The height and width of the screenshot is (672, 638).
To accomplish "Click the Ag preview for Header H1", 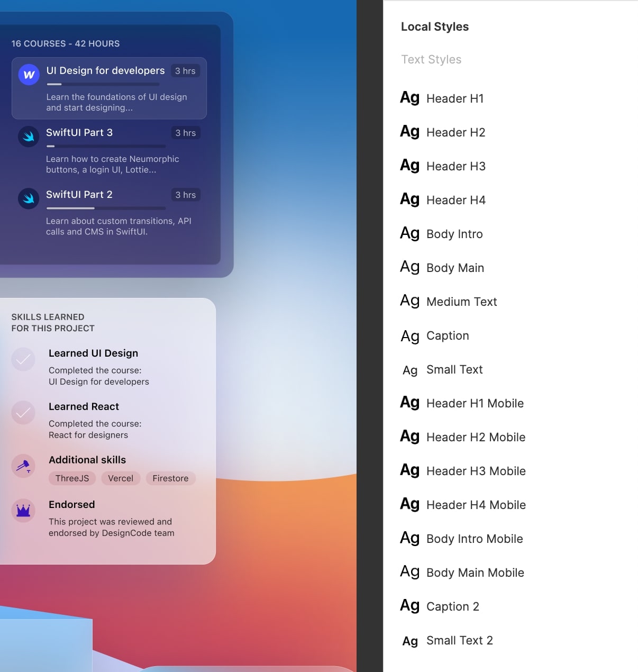I will (x=409, y=98).
